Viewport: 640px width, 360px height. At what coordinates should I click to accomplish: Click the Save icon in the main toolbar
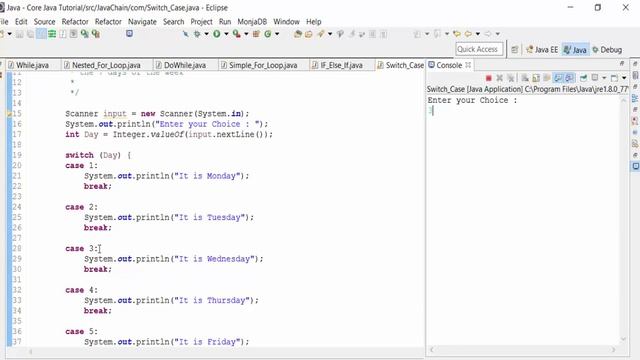(x=19, y=34)
